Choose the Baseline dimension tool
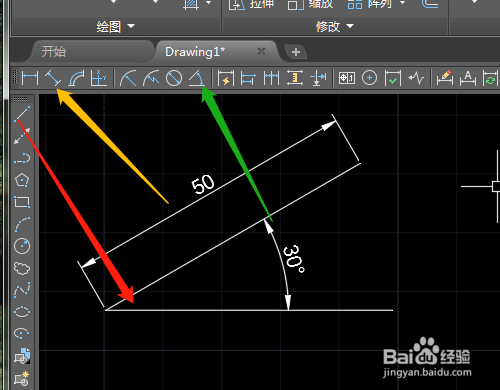 tap(248, 78)
